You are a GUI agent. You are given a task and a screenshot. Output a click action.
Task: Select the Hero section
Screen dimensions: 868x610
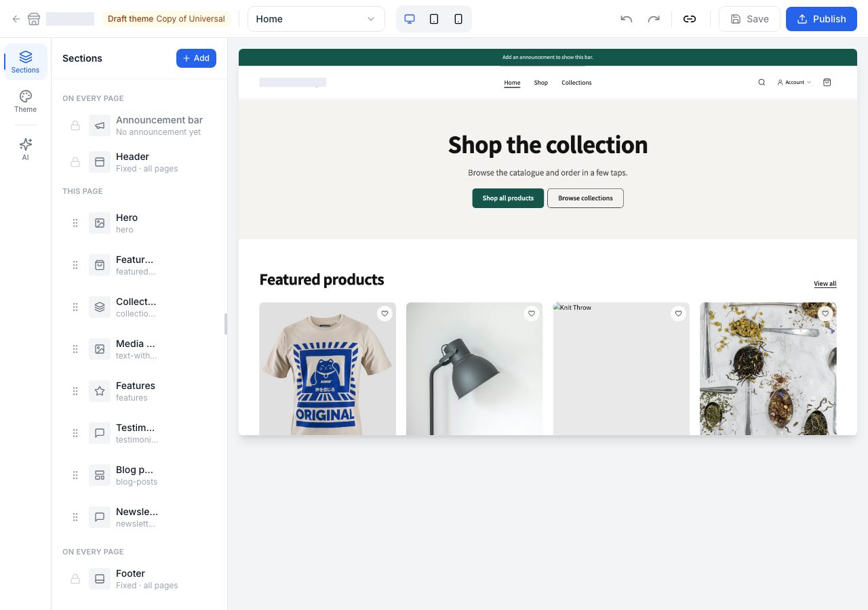click(139, 223)
